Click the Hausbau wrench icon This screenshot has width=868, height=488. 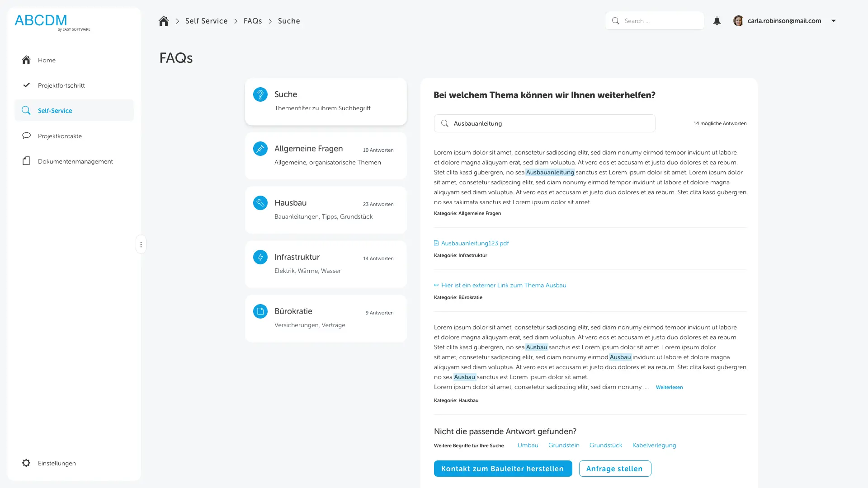[x=260, y=203]
